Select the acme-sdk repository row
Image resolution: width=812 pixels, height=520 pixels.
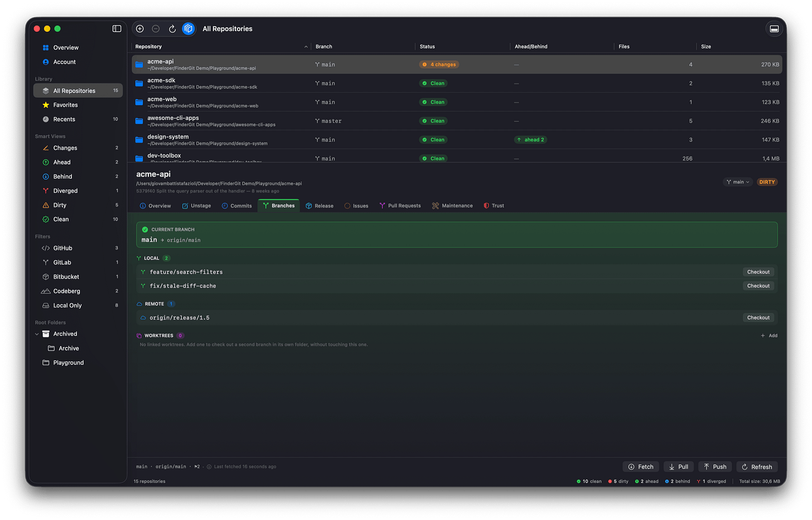457,84
